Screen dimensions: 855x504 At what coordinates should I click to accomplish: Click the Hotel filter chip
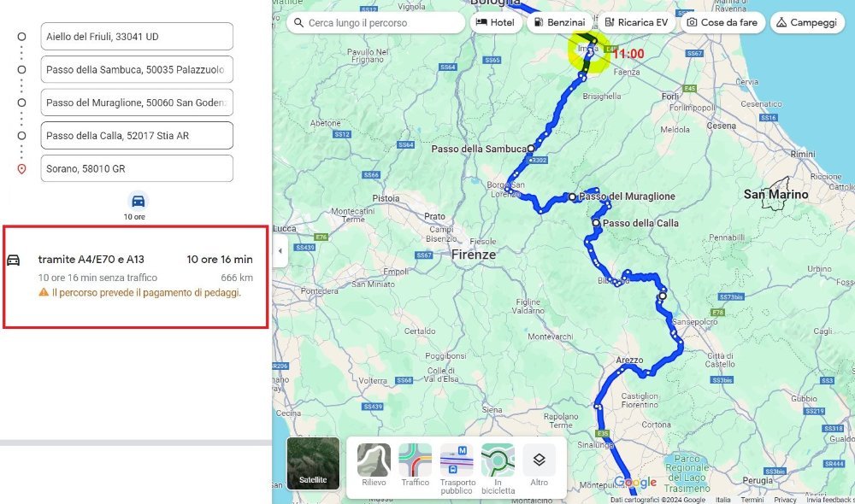click(x=495, y=22)
